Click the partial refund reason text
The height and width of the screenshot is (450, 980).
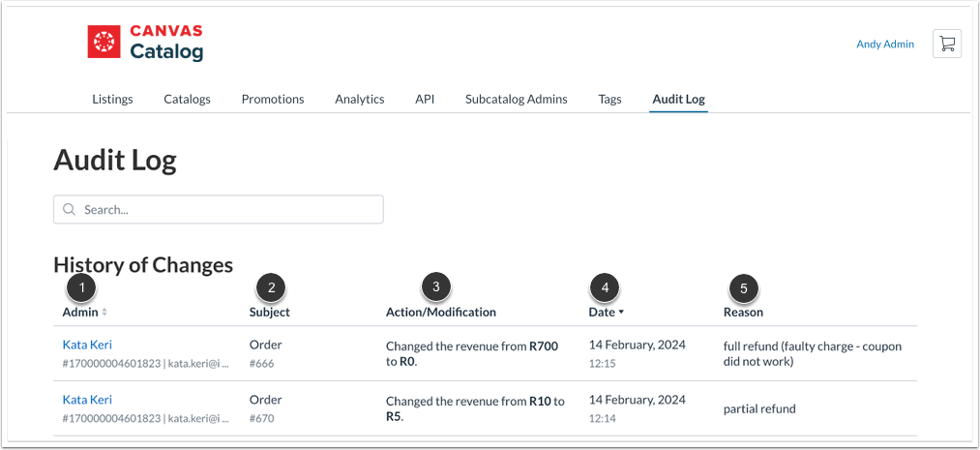coord(759,409)
